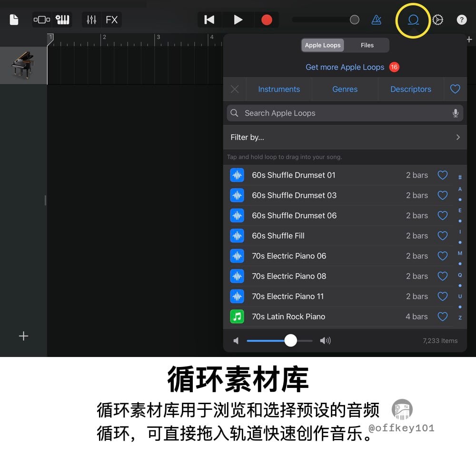Adjust the loop preview volume slider
Screen dimensions: 476x476
(x=290, y=340)
